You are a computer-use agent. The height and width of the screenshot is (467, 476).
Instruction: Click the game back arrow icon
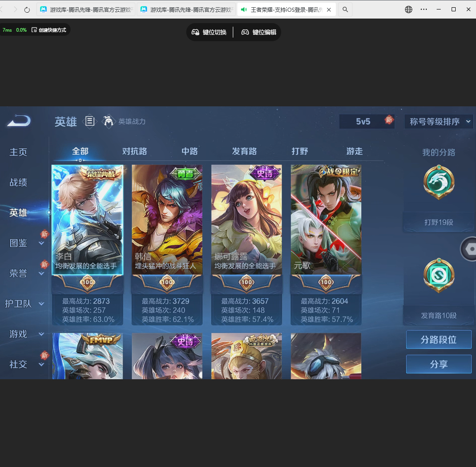[19, 121]
